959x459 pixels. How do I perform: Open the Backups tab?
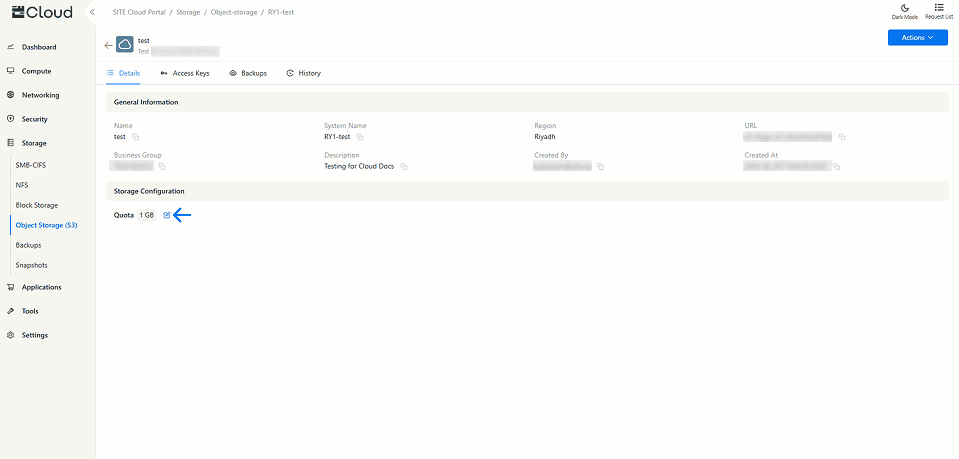tap(248, 73)
